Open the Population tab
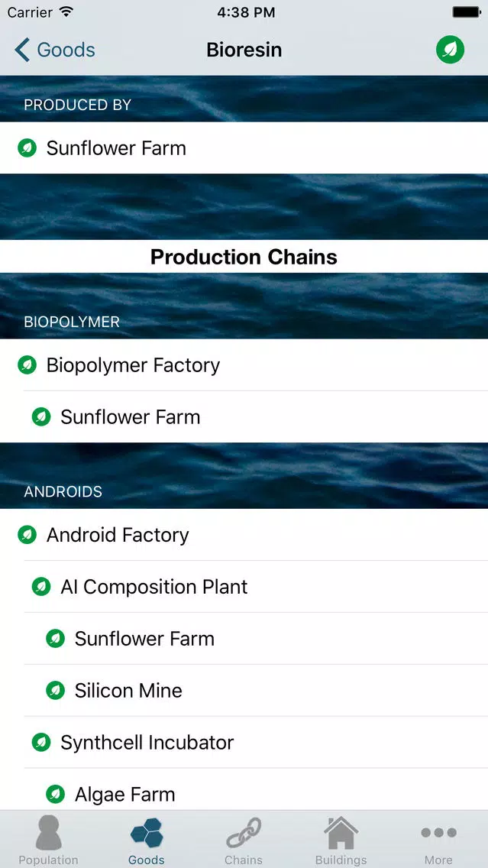 [49, 839]
